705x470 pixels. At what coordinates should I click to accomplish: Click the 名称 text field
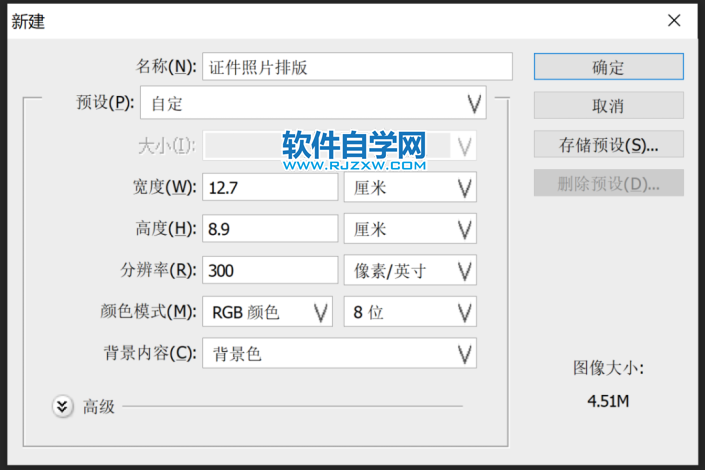tap(357, 67)
